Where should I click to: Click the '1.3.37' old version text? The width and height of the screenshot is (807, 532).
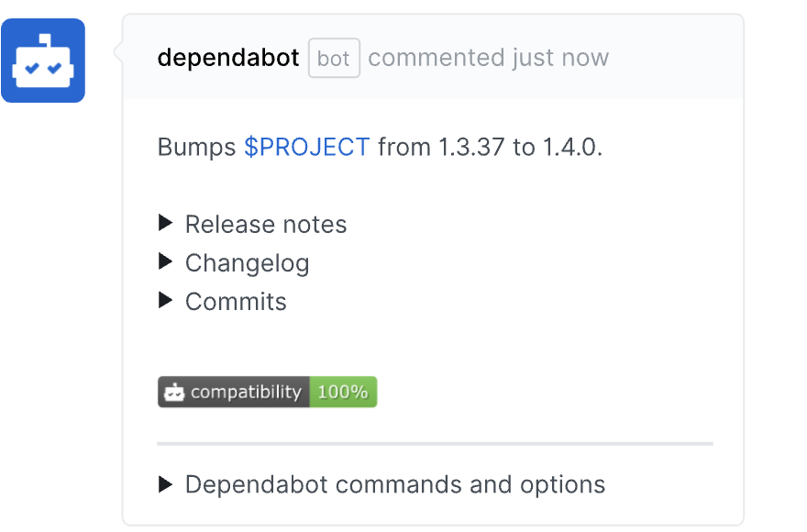tap(471, 147)
